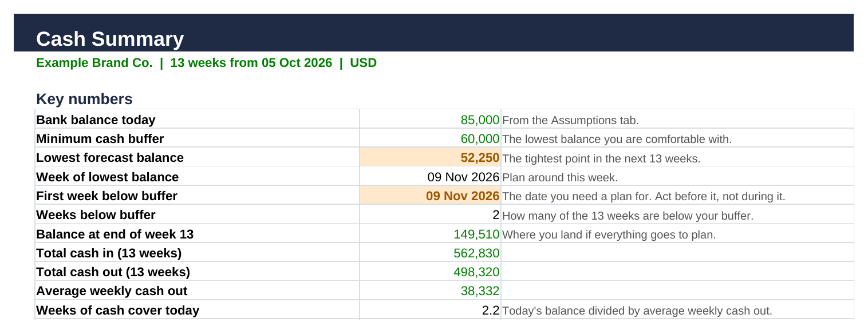
Task: Select the Average weekly cash out label
Action: point(112,291)
